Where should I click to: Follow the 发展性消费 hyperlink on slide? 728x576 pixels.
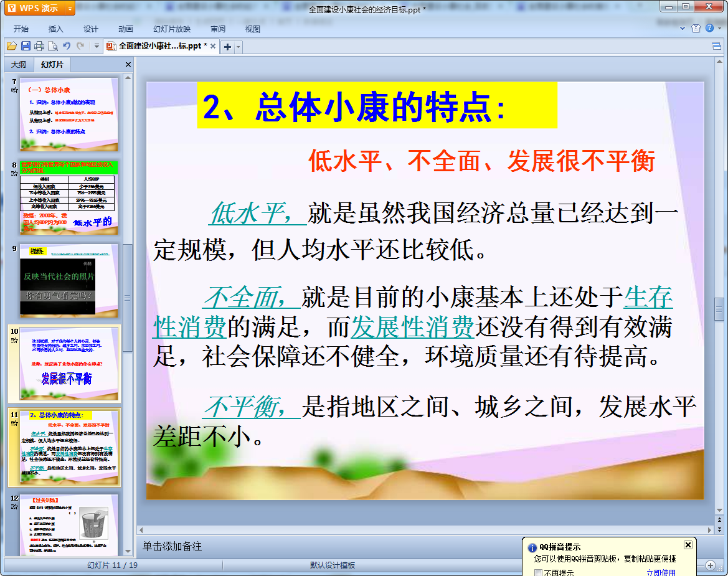pos(412,327)
